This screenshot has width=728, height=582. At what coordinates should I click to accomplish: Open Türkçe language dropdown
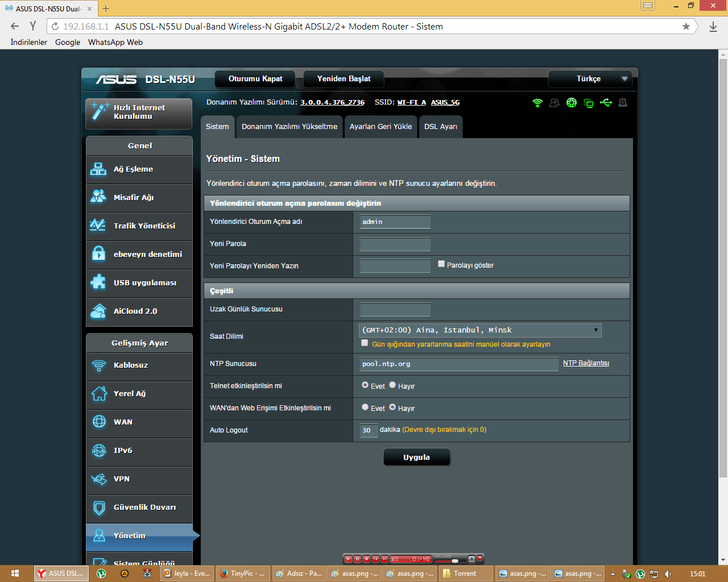coord(590,79)
